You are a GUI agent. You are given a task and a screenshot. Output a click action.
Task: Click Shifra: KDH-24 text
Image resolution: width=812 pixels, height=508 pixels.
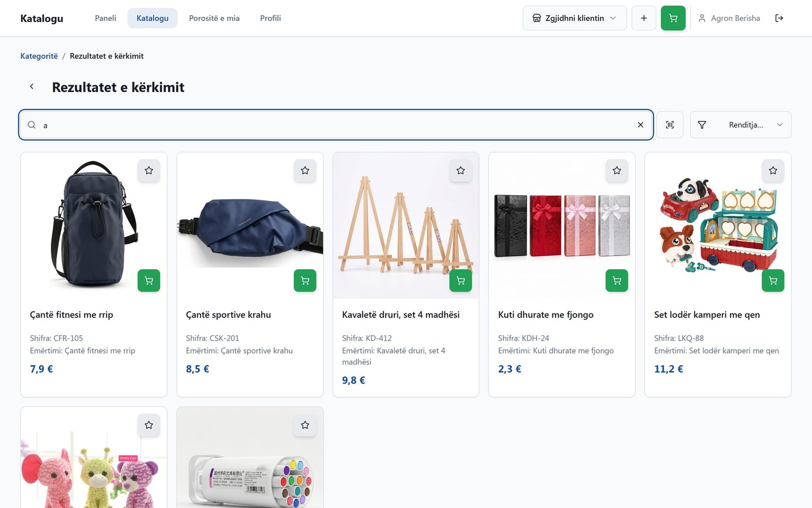click(x=524, y=338)
